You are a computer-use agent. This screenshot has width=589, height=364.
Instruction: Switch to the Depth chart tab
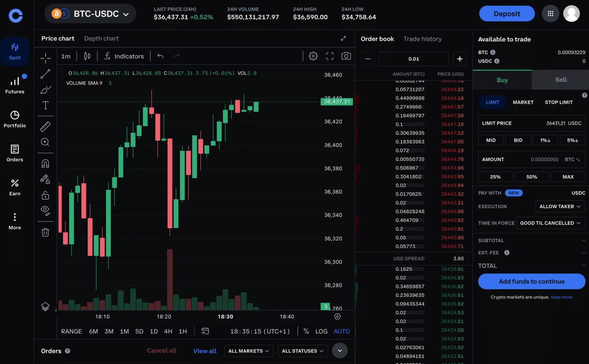[x=101, y=38]
